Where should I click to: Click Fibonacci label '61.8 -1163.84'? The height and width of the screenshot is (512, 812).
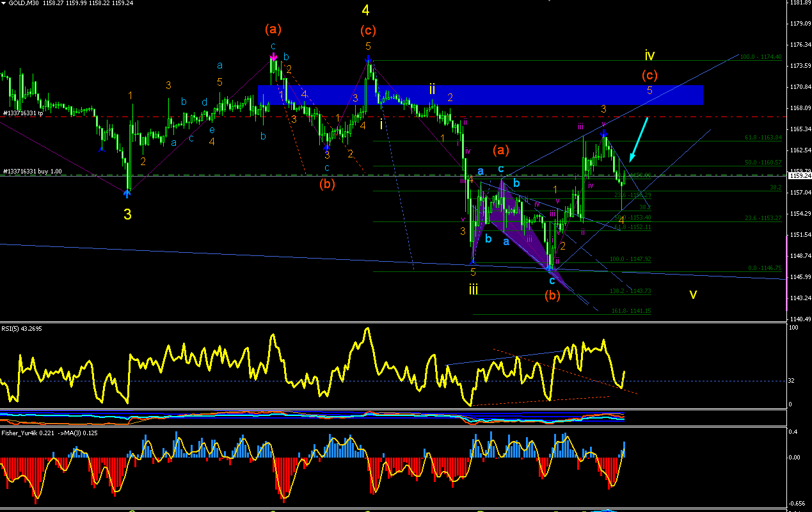point(762,138)
